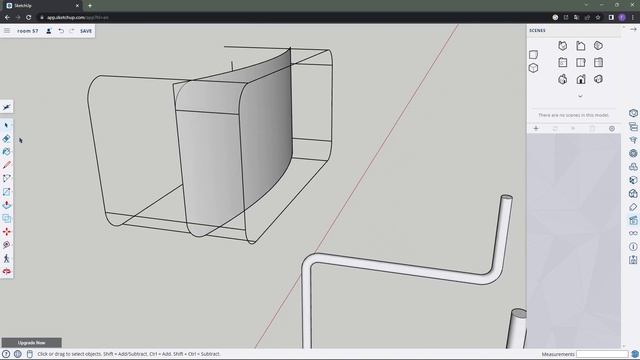
Task: Undo the last action
Action: tap(61, 31)
